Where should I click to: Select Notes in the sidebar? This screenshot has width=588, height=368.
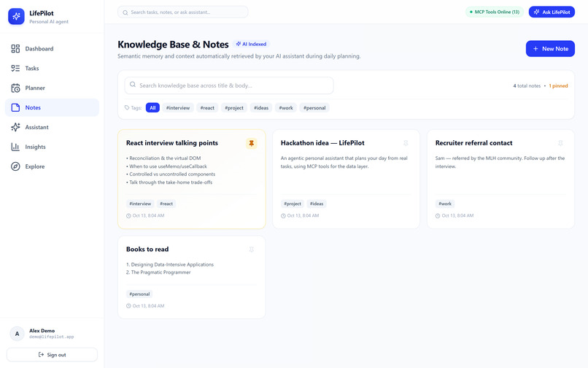[52, 107]
